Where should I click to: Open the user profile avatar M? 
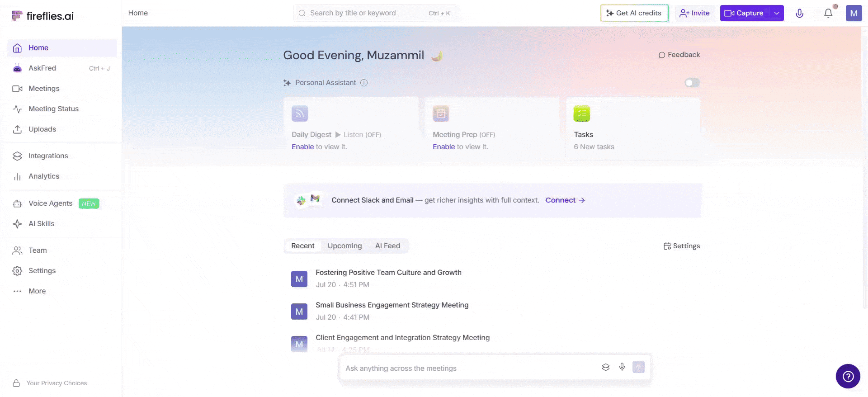(854, 13)
